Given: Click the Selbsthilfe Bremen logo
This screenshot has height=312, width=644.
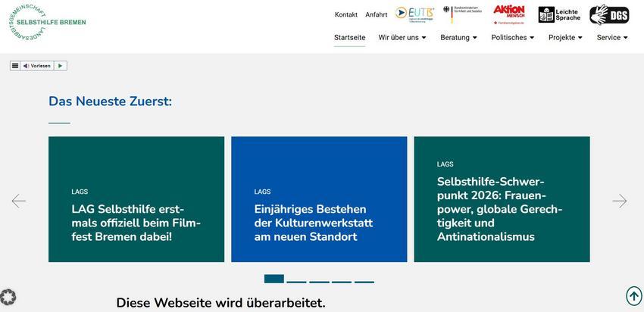Looking at the screenshot, I should 46,23.
